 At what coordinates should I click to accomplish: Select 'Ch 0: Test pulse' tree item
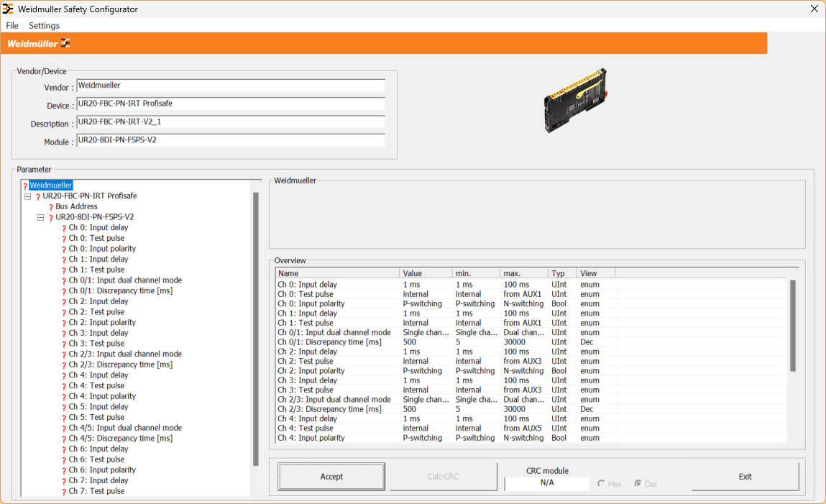coord(96,238)
